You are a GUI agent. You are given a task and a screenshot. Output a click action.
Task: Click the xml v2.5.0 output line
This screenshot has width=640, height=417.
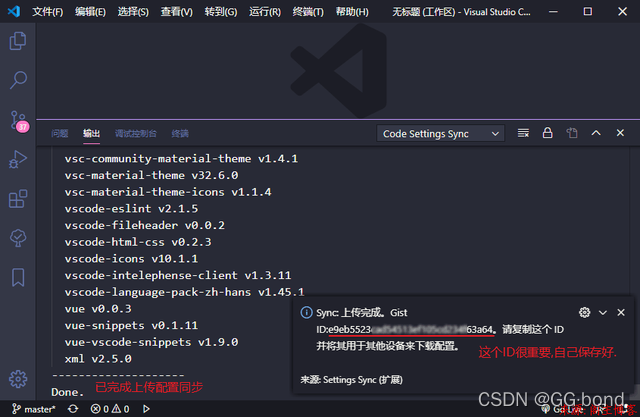coord(98,359)
